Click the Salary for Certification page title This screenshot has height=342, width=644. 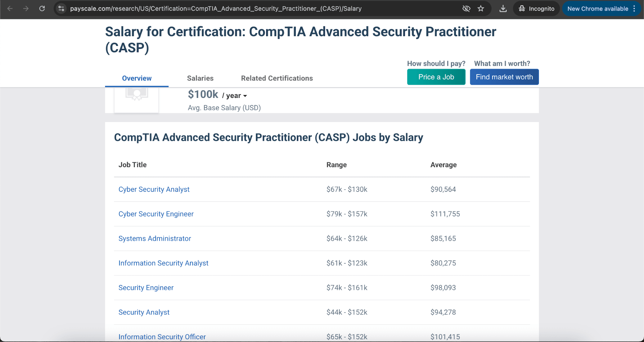coord(300,40)
